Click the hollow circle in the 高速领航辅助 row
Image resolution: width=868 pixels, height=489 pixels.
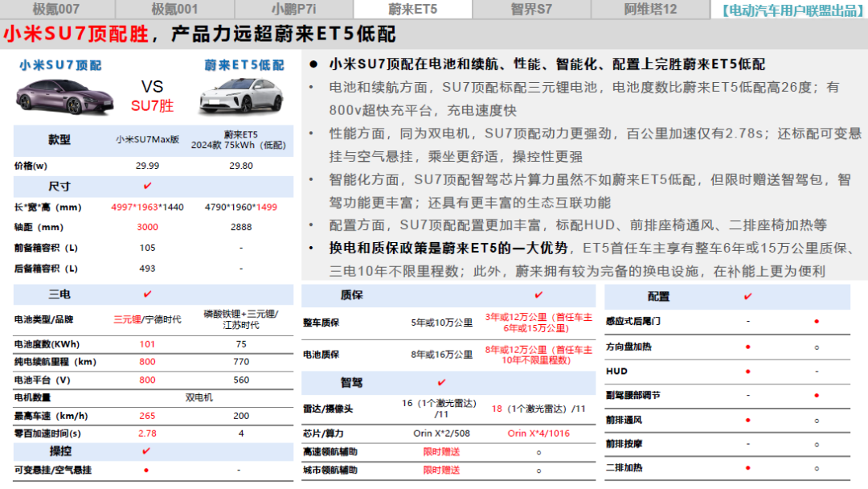[x=538, y=453]
